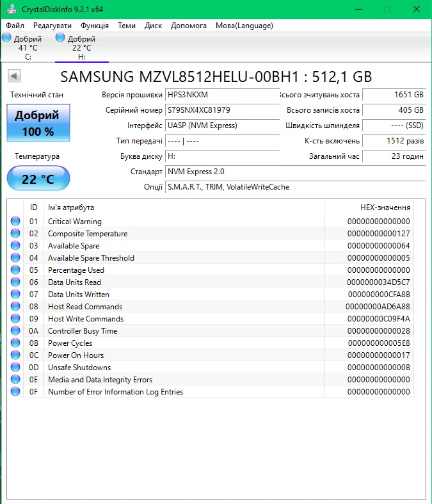432x504 pixels.
Task: Click the status orb of Power On Hours
Action: point(15,355)
